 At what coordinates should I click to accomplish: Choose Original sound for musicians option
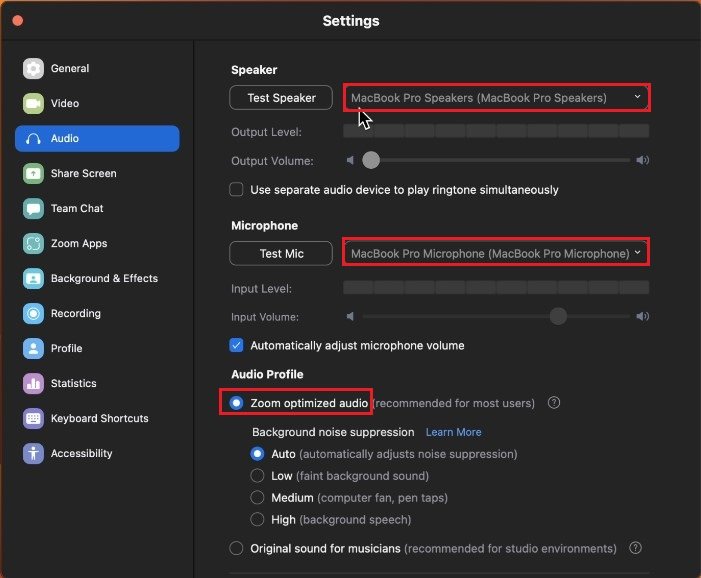(237, 548)
